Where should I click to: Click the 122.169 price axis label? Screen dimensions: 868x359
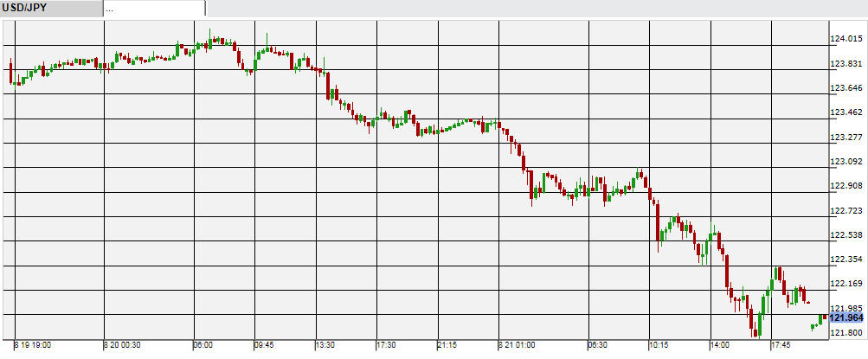point(846,284)
